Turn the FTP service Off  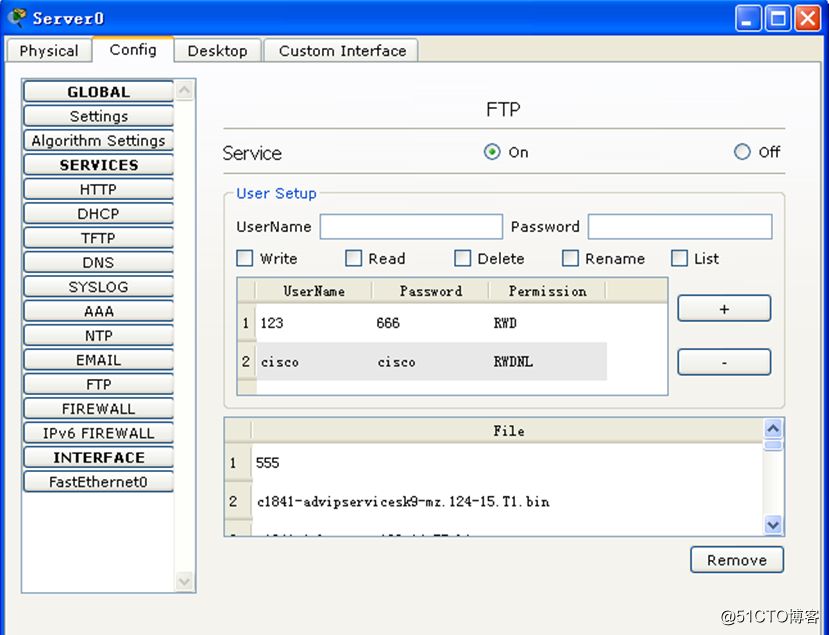pyautogui.click(x=742, y=152)
